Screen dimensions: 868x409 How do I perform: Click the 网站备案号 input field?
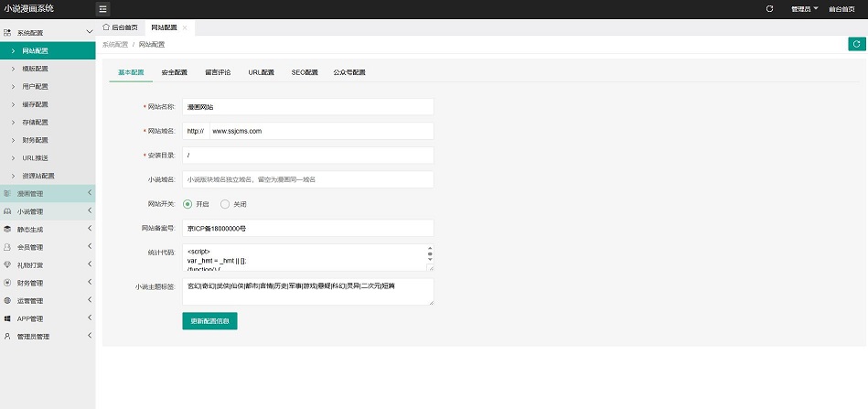click(x=307, y=228)
